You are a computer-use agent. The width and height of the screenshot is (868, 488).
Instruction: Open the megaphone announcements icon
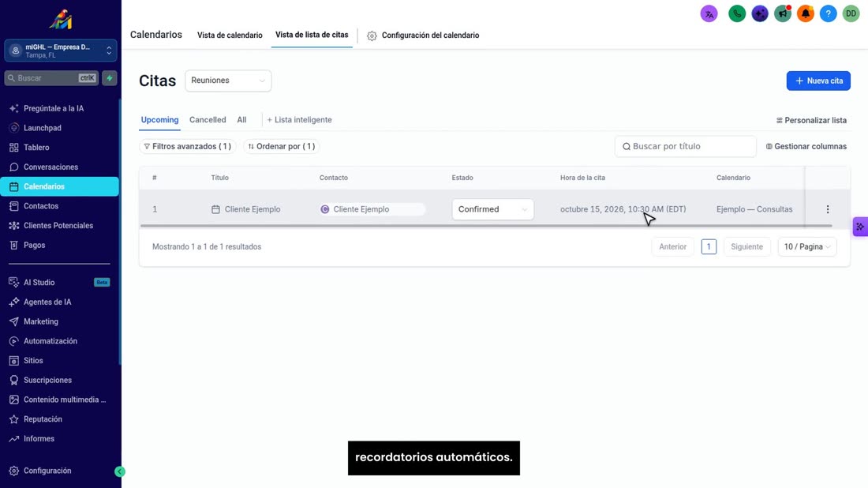(x=783, y=14)
